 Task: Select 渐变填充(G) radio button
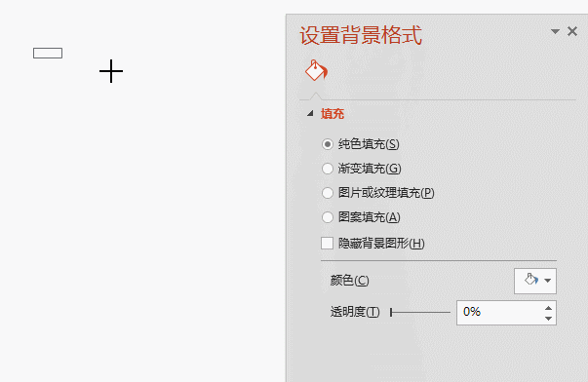point(328,169)
